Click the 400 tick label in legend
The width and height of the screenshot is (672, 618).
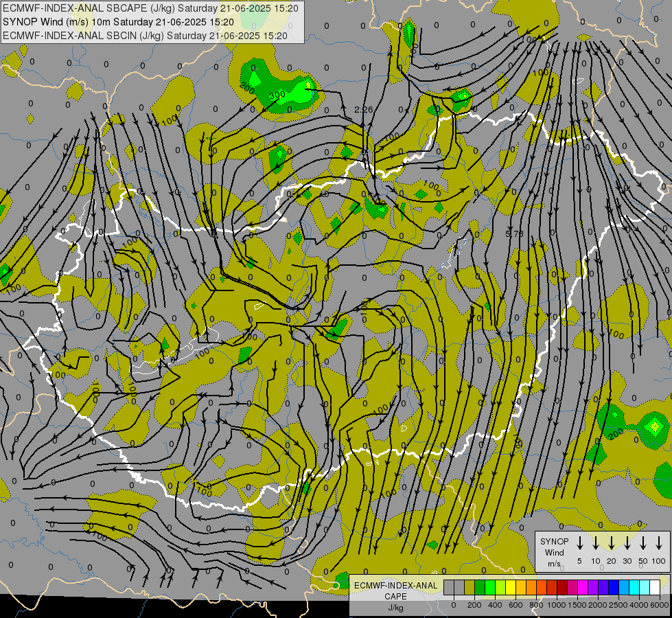point(495,605)
